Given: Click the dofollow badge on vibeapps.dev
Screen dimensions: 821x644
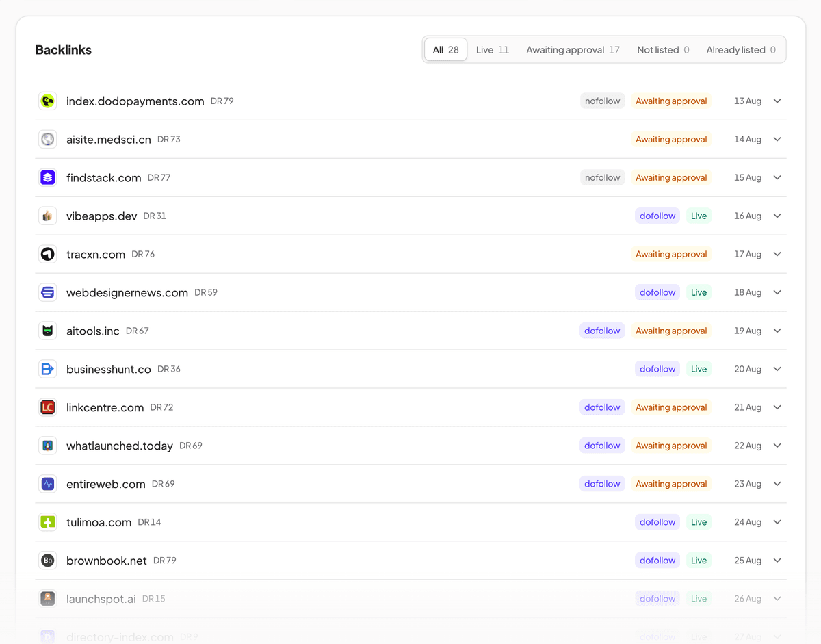Looking at the screenshot, I should click(657, 216).
